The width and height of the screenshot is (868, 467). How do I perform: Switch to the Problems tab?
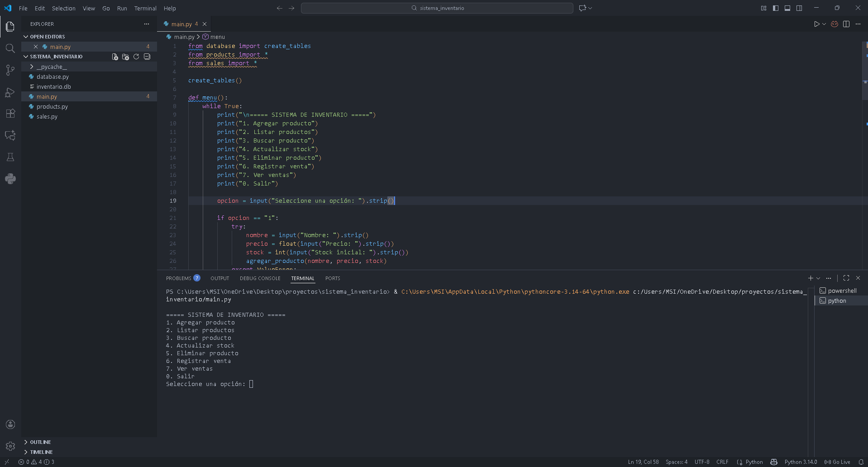[x=179, y=278]
